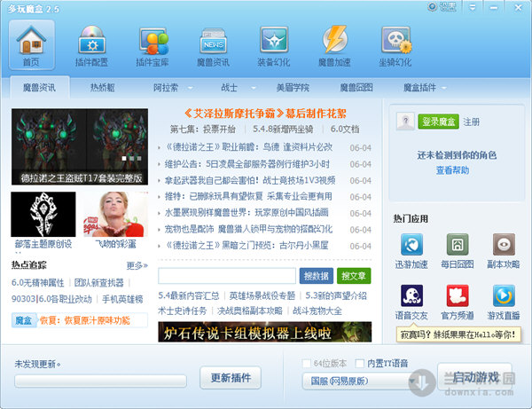Open 插件配置 plugin config icon

click(x=91, y=45)
